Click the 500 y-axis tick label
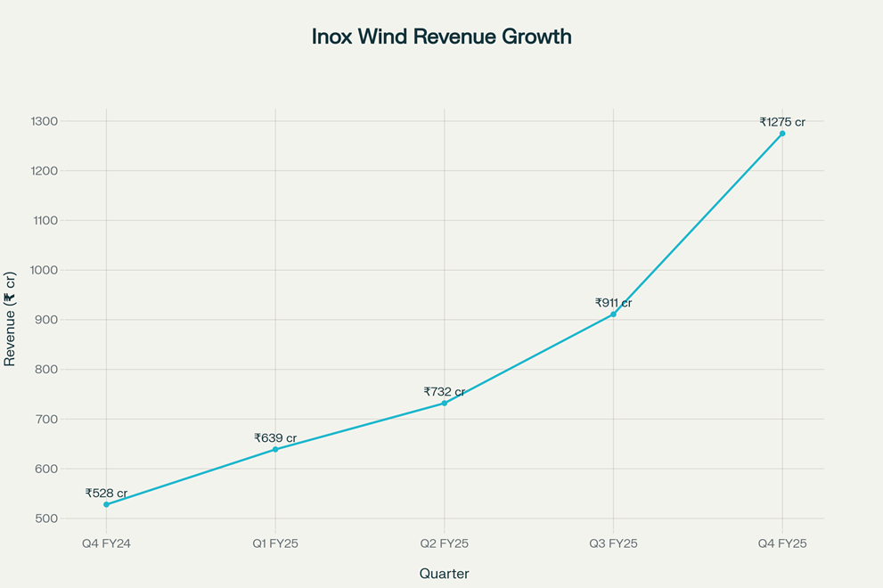 pyautogui.click(x=46, y=519)
